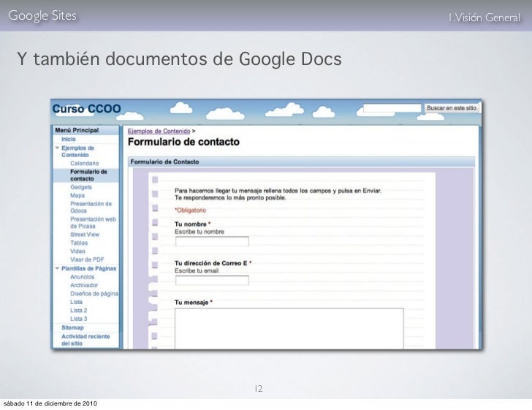Collapse the Ejemplos de Contenido tree arrow
Screen dimensions: 532x410
(x=57, y=148)
